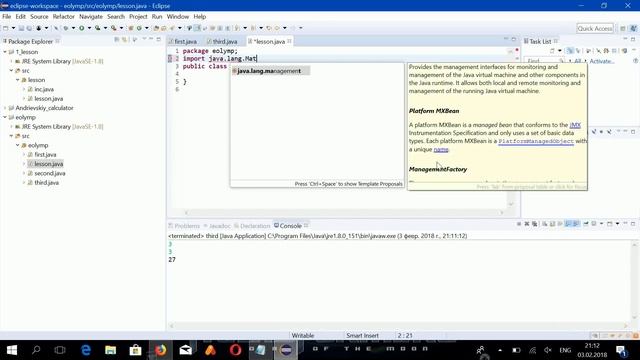Open the Java perspective icon

coord(633,28)
